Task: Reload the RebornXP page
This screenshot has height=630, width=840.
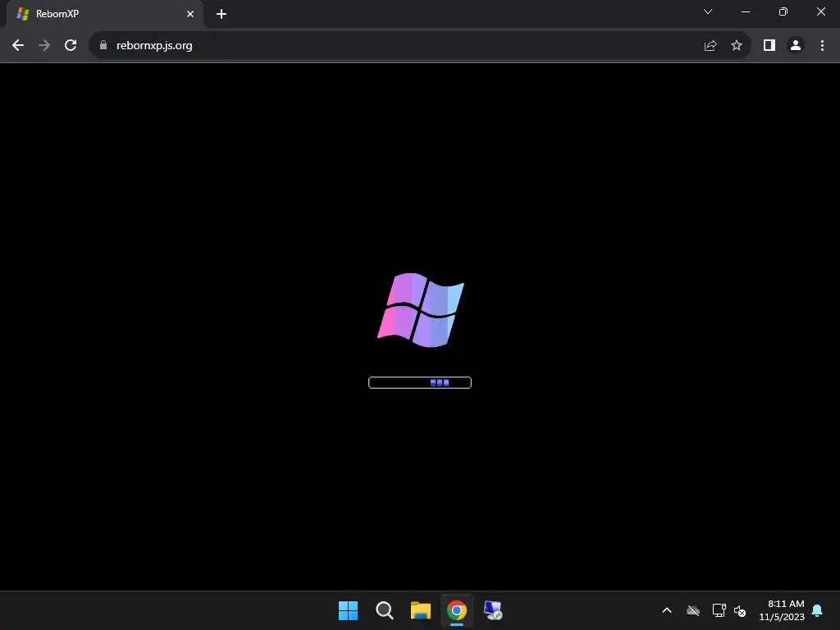Action: coord(71,46)
